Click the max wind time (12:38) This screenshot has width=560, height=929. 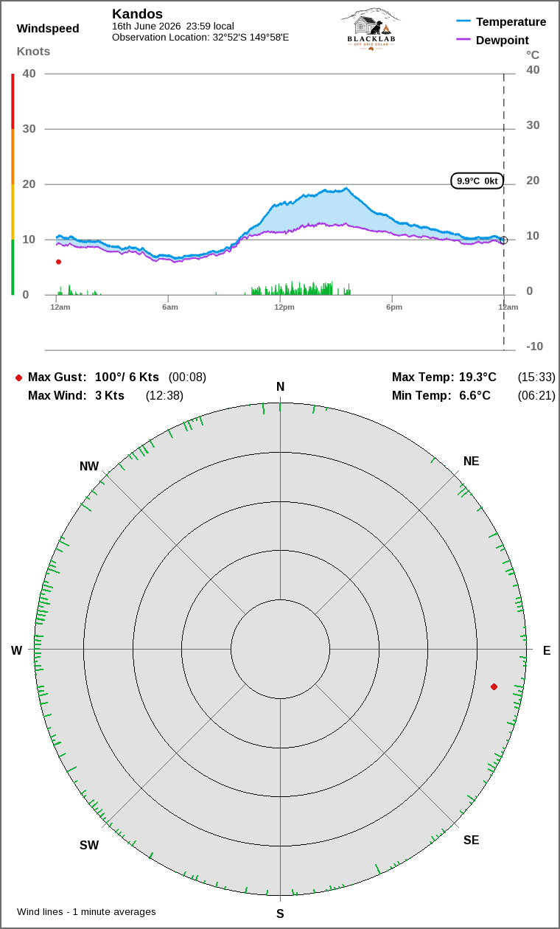164,396
